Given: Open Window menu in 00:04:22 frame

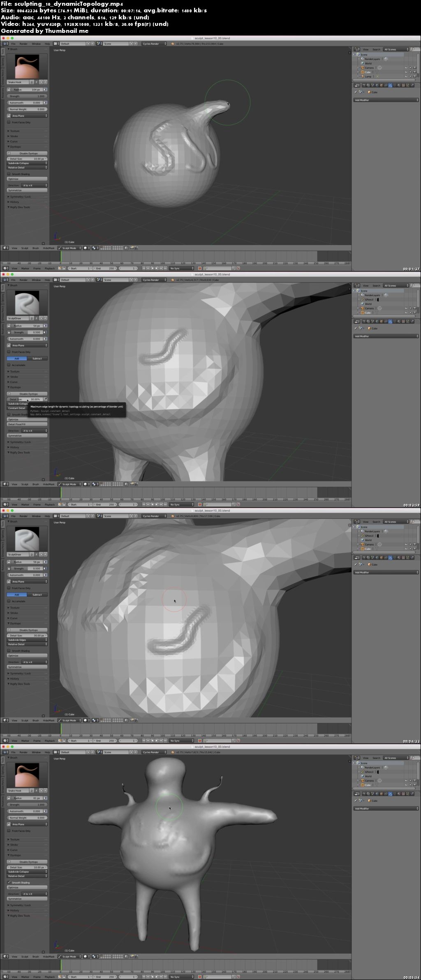Looking at the screenshot, I should click(x=36, y=516).
